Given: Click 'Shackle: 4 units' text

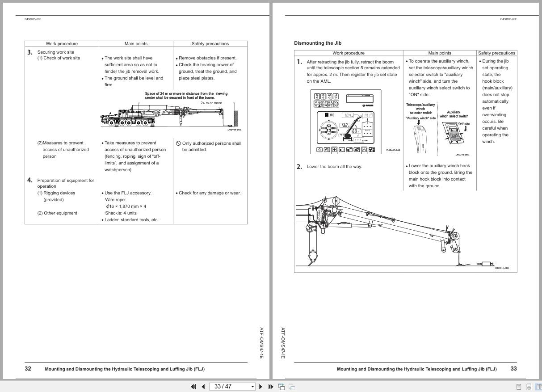Looking at the screenshot, I should [x=121, y=213].
